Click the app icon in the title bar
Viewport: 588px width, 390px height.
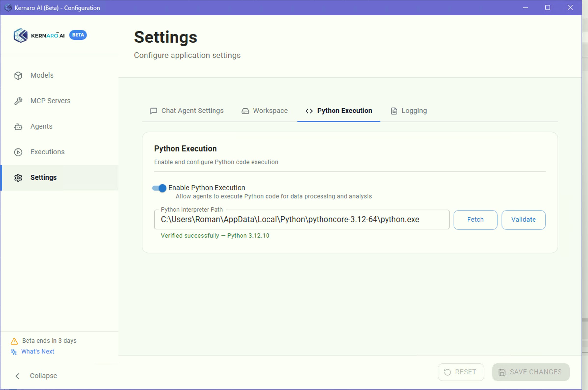pyautogui.click(x=8, y=8)
